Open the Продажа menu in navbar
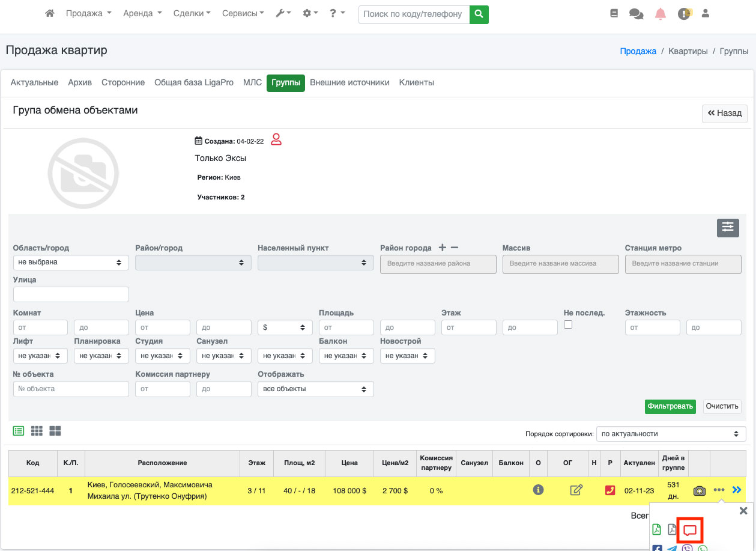 point(88,13)
